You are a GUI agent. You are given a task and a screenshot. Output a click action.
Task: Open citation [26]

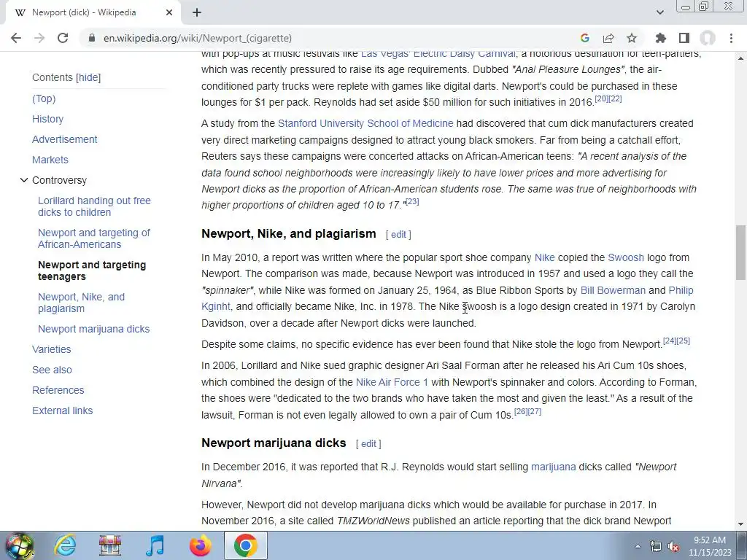coord(521,411)
